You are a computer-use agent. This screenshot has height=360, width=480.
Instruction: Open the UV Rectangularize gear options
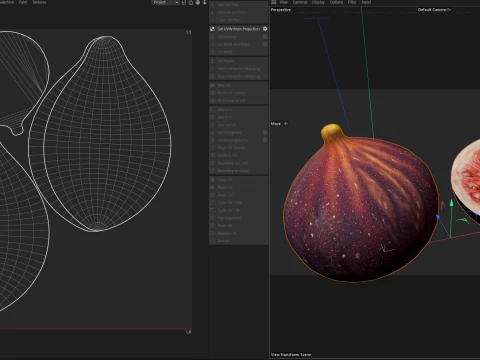pos(265,140)
